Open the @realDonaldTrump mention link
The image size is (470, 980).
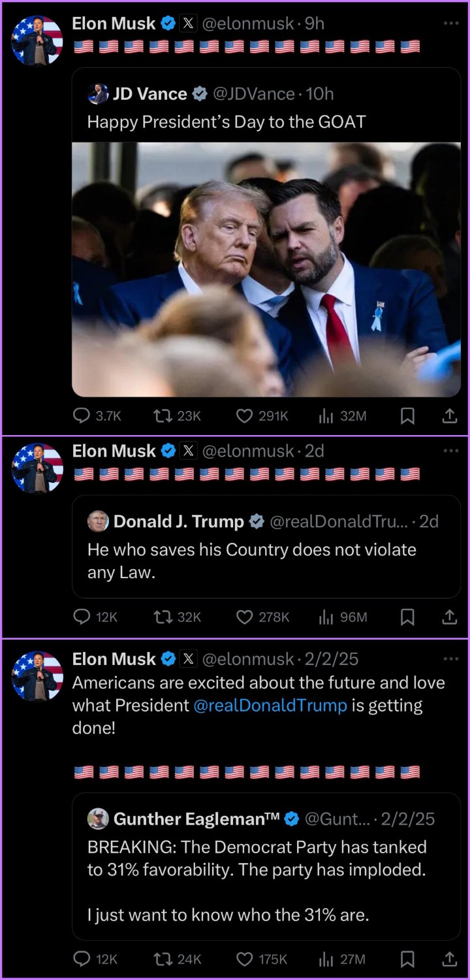270,706
